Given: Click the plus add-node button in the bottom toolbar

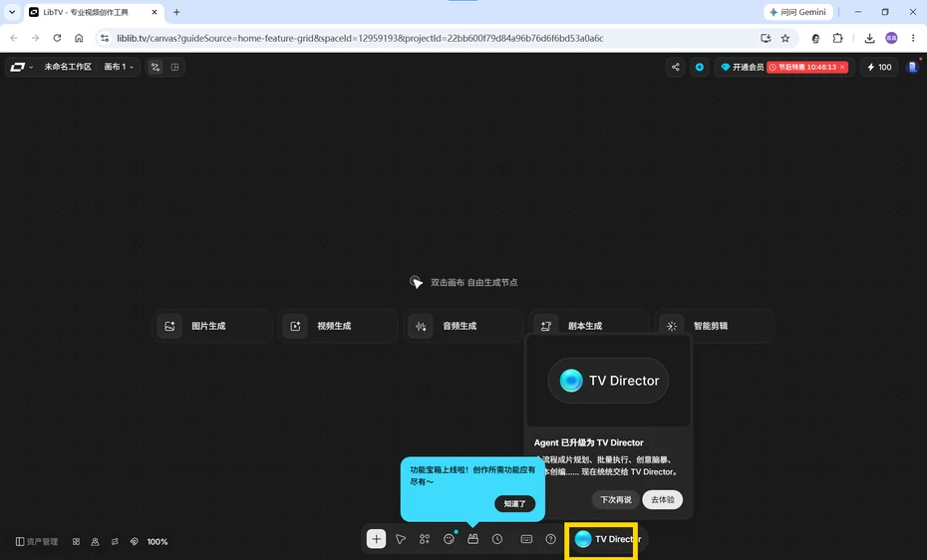Looking at the screenshot, I should (376, 539).
